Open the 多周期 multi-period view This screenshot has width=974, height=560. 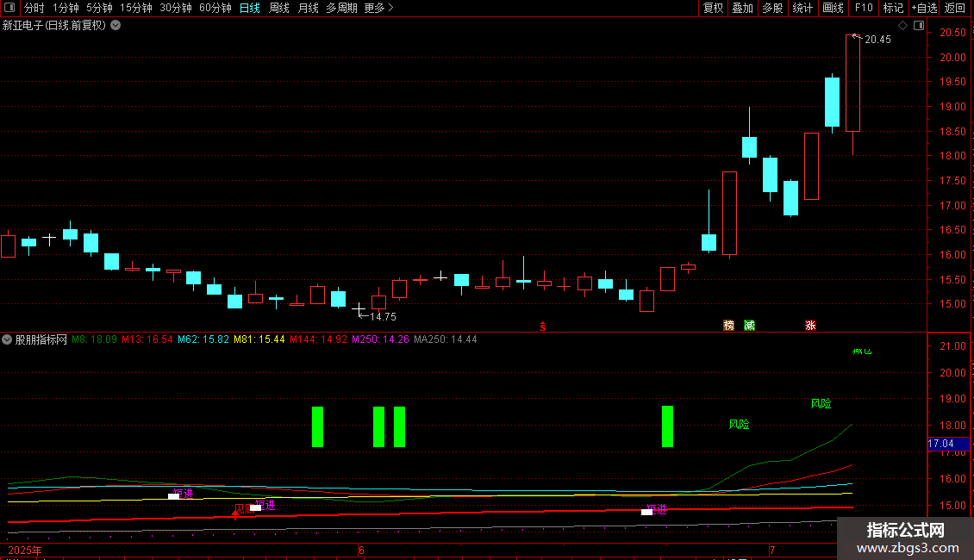point(341,8)
